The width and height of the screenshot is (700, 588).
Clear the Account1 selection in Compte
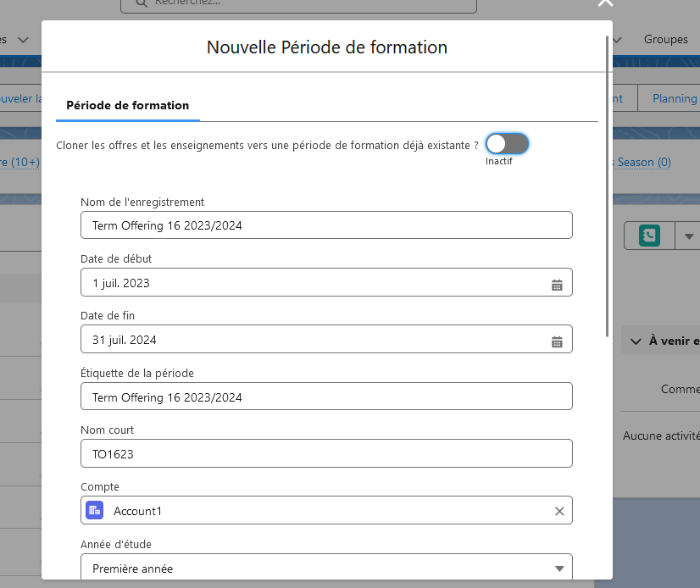[x=558, y=511]
